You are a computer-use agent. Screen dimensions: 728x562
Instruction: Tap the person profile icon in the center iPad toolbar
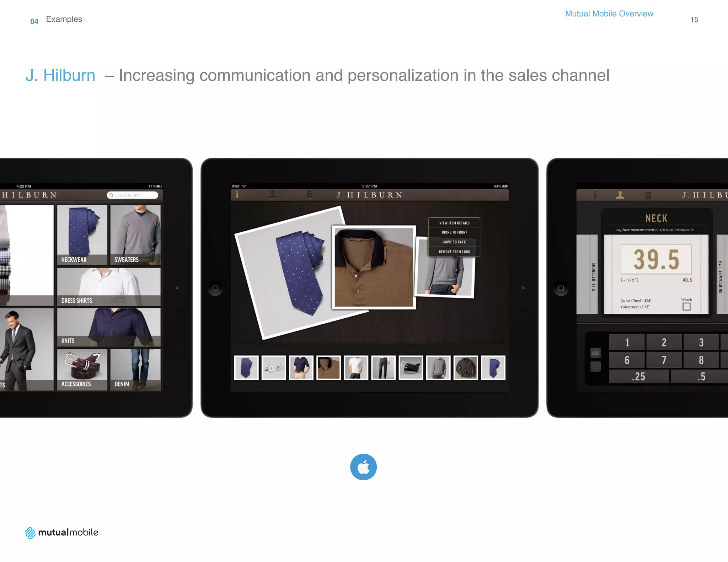(273, 194)
